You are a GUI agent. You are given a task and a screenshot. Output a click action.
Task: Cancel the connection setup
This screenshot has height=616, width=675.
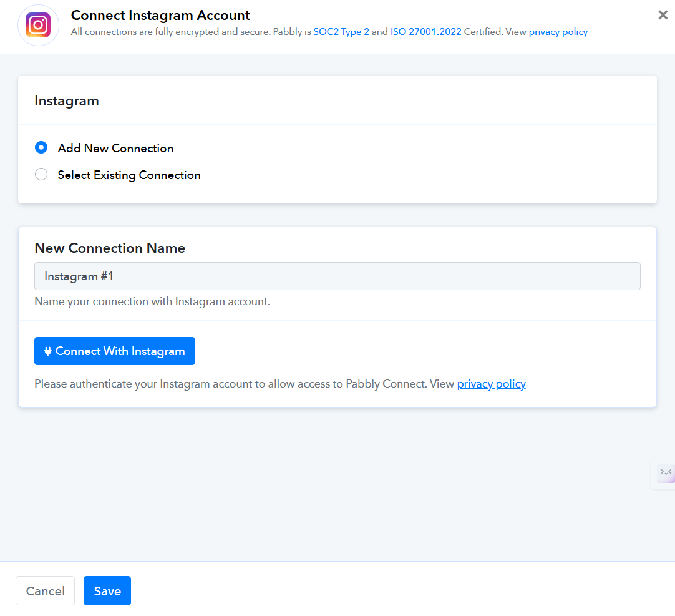[45, 590]
